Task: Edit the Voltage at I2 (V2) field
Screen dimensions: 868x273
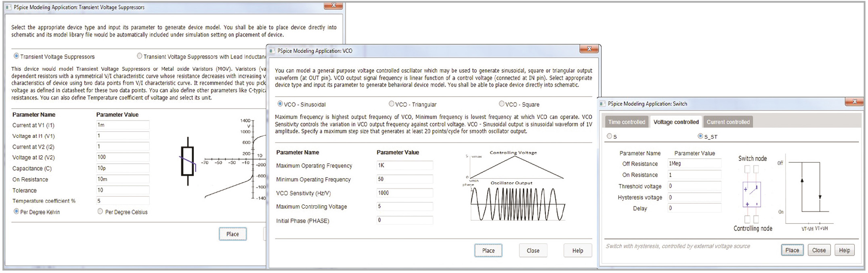Action: 123,157
